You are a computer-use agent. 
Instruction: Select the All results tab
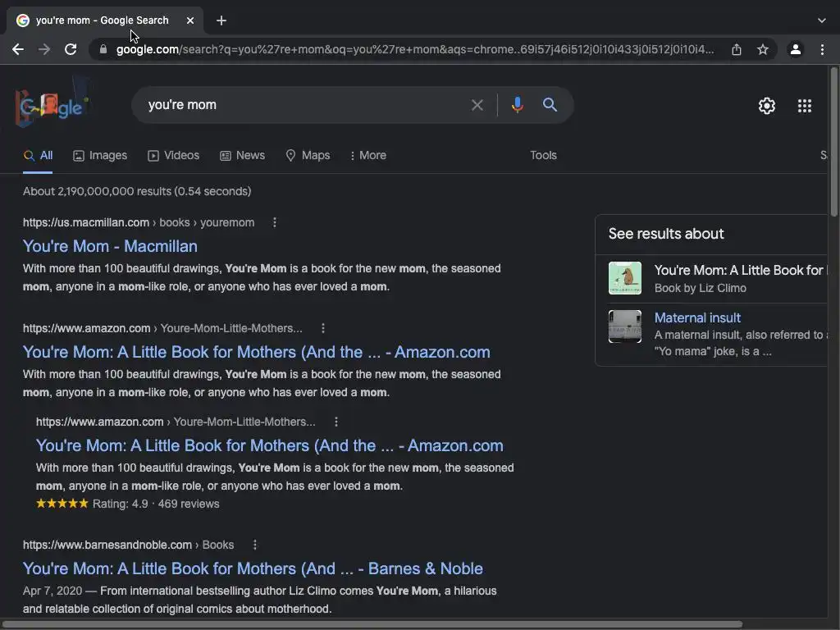[38, 155]
